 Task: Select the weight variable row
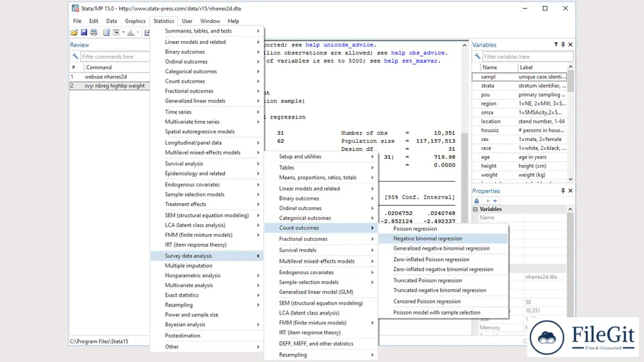(x=520, y=175)
